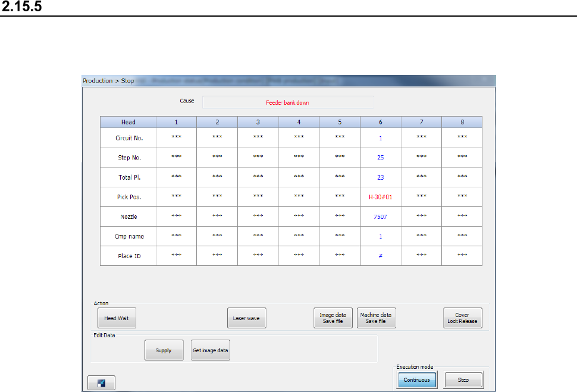Click head column header 3
This screenshot has height=392, width=577.
(258, 122)
